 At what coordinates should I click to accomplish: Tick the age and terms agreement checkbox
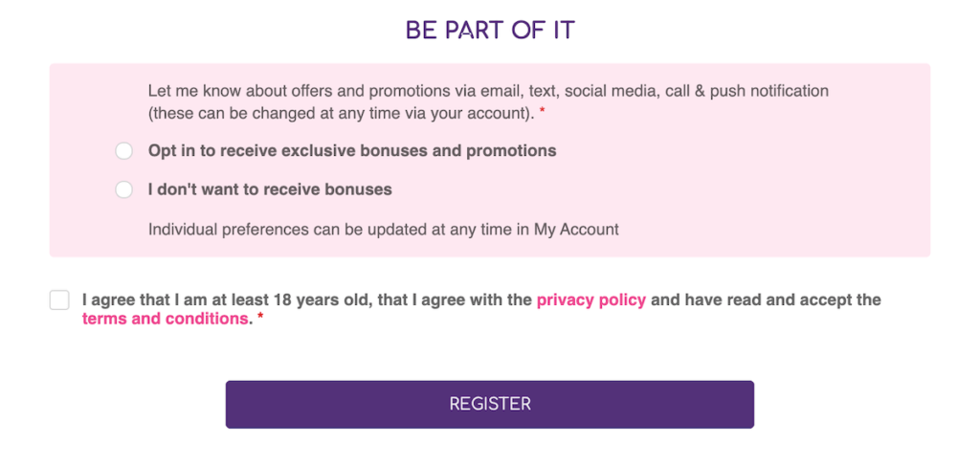[59, 300]
